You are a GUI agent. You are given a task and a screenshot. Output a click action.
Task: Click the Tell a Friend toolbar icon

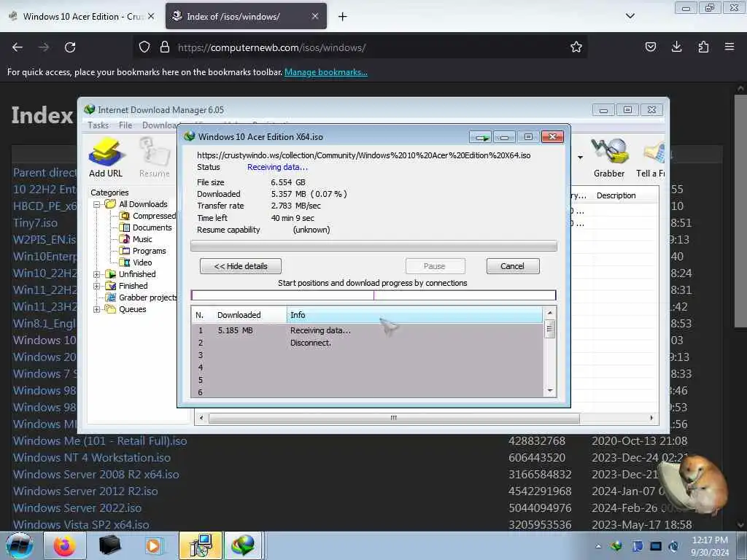pos(651,157)
